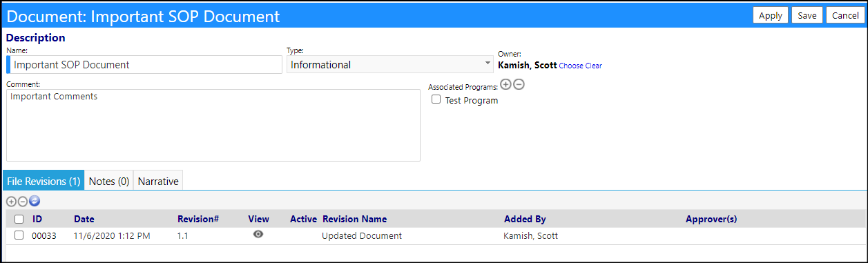Choose a new document owner
Image resolution: width=868 pixels, height=263 pixels.
click(571, 66)
